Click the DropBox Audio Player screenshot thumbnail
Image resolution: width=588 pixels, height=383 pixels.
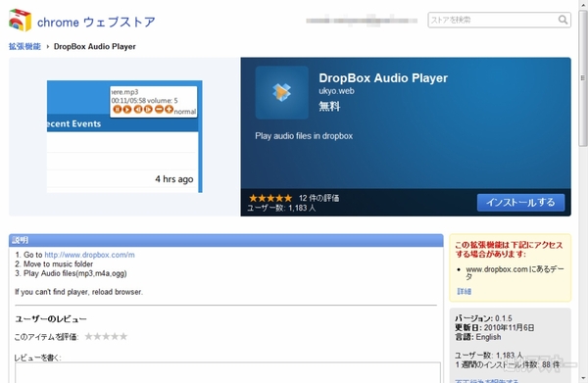tap(124, 136)
